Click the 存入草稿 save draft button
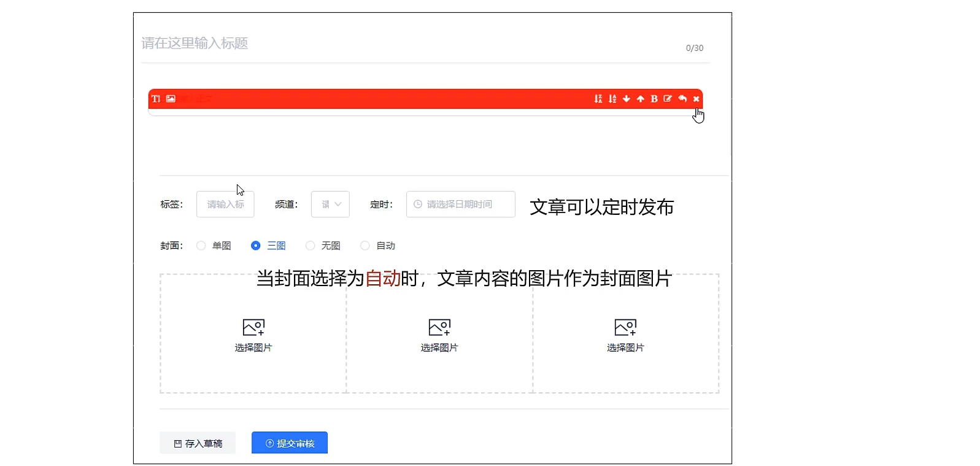Image resolution: width=980 pixels, height=466 pixels. point(198,443)
